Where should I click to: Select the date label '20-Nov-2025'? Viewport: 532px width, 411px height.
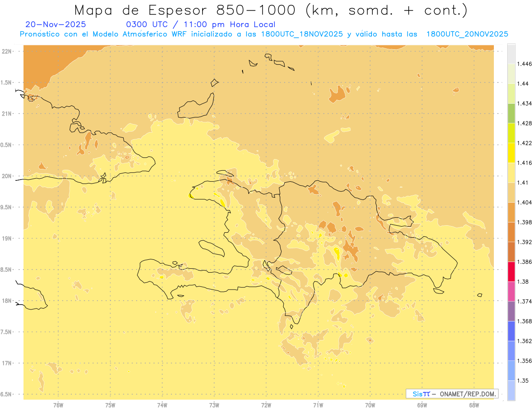coord(56,24)
